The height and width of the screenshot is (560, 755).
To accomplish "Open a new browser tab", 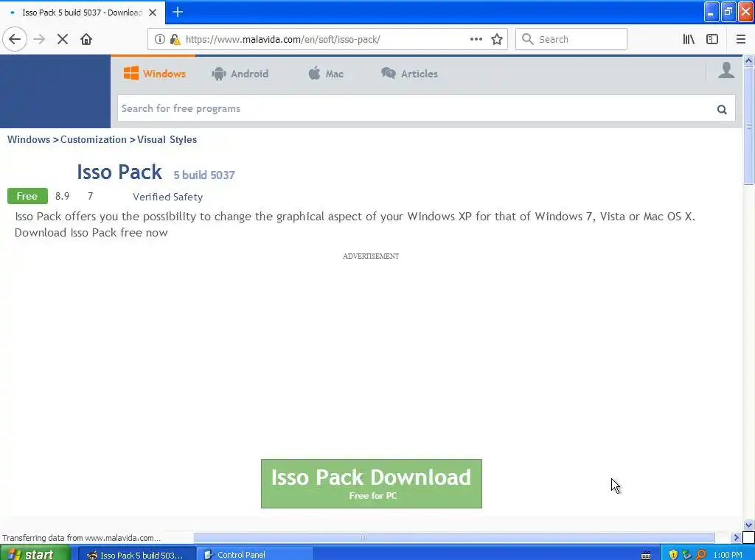I will 178,12.
